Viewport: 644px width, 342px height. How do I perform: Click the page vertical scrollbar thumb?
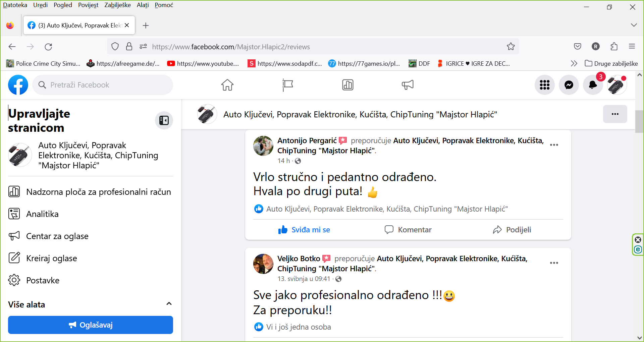coord(639,121)
